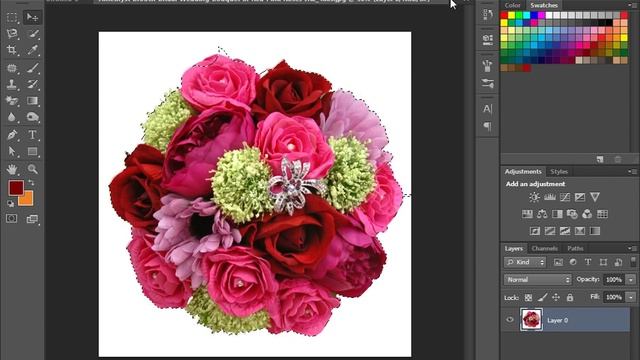Viewport: 640px width, 360px height.
Task: Open the Normal blend mode dropdown
Action: pos(538,280)
